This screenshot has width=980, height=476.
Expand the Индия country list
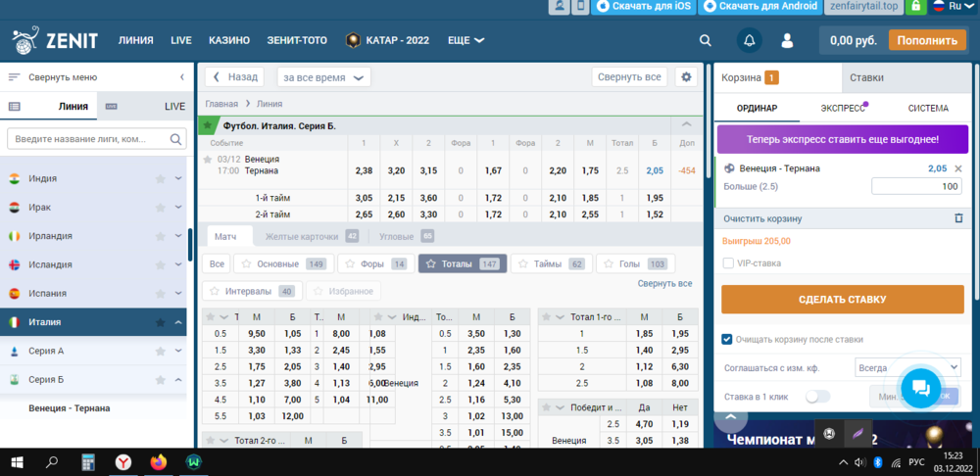(178, 178)
